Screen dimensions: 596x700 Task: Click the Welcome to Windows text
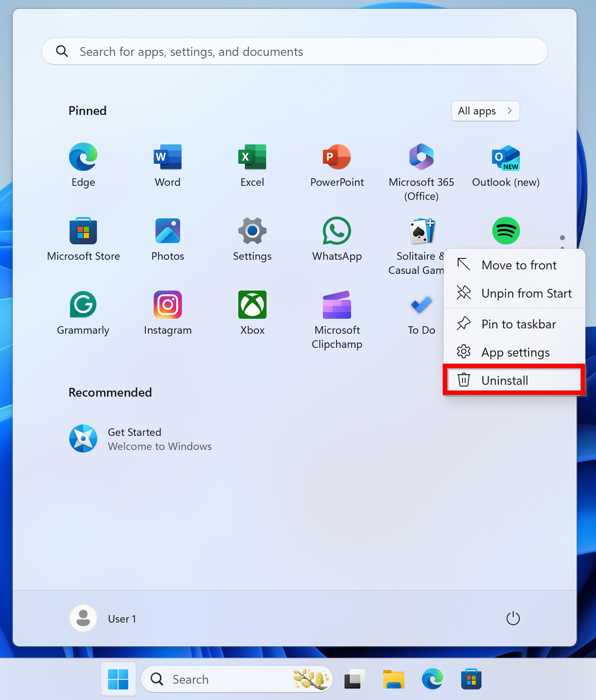160,446
